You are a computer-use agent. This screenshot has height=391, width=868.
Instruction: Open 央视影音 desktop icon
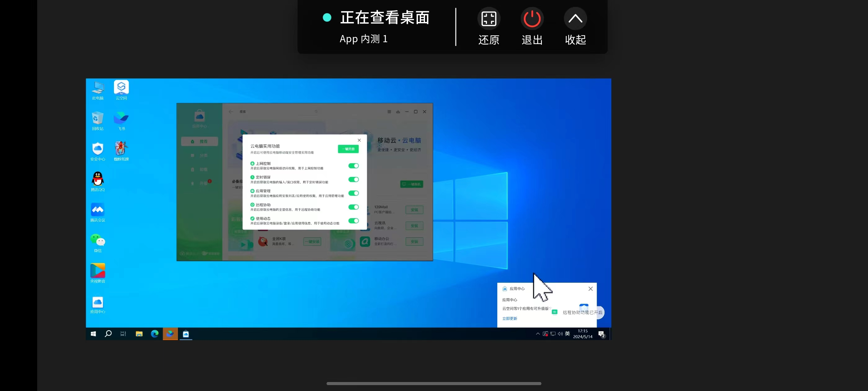click(98, 271)
